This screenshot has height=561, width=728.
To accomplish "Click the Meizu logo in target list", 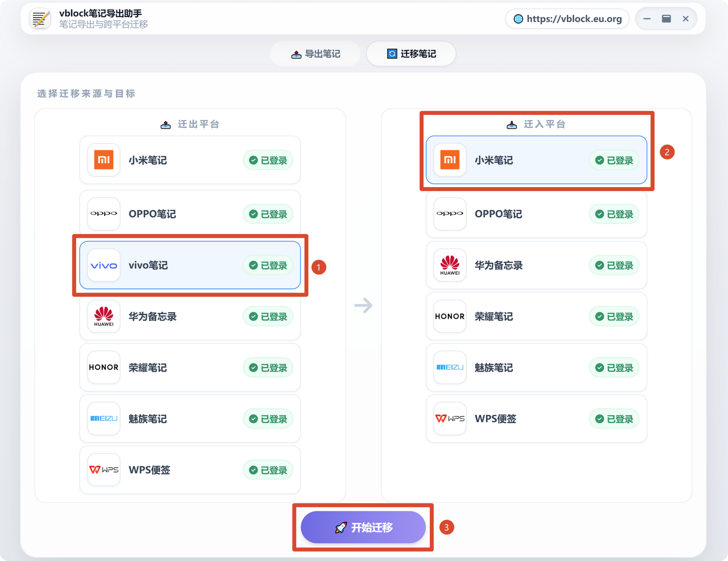I will 450,367.
